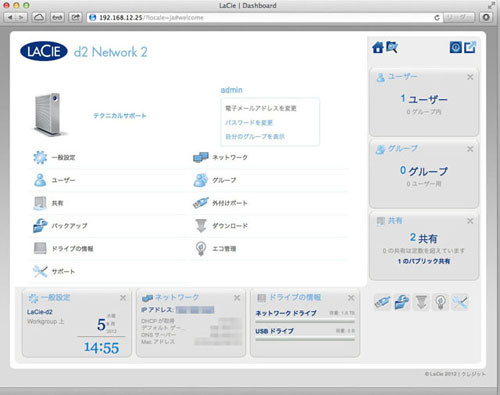Open the ダウンロード arrow icon
Screen dimensions: 500x395
pyautogui.click(x=201, y=226)
